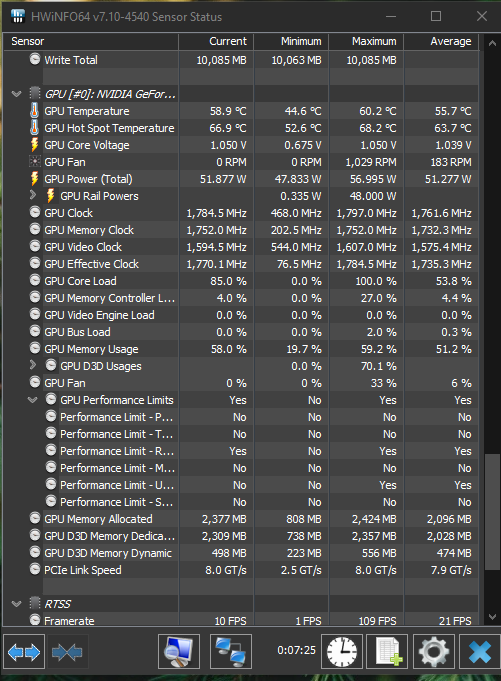Click the GPU Core Voltage lightning icon

click(x=34, y=145)
